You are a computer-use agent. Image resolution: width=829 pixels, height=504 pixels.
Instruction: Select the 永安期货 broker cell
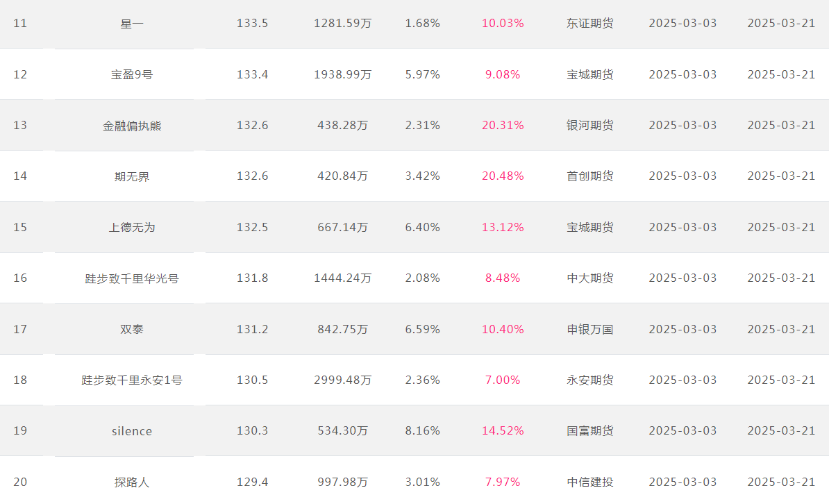(x=590, y=380)
